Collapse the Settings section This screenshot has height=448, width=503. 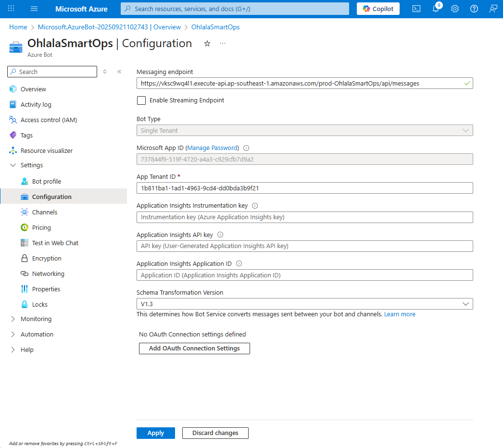click(x=13, y=165)
